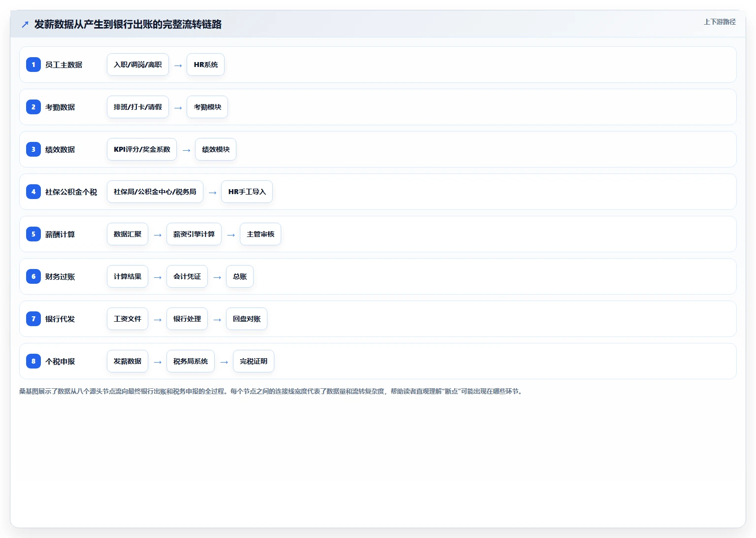Image resolution: width=756 pixels, height=538 pixels.
Task: Click the 薪酬计算 row label
Action: 60,234
